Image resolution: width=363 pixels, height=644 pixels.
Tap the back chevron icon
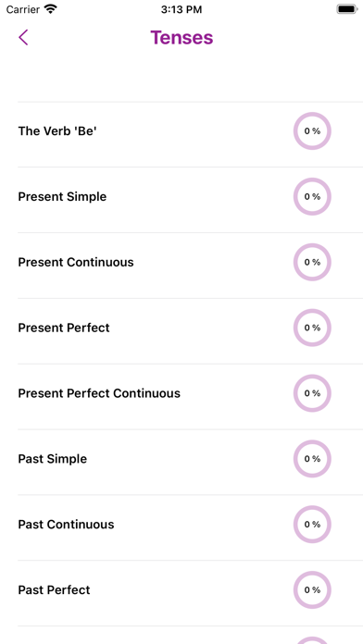pyautogui.click(x=23, y=37)
